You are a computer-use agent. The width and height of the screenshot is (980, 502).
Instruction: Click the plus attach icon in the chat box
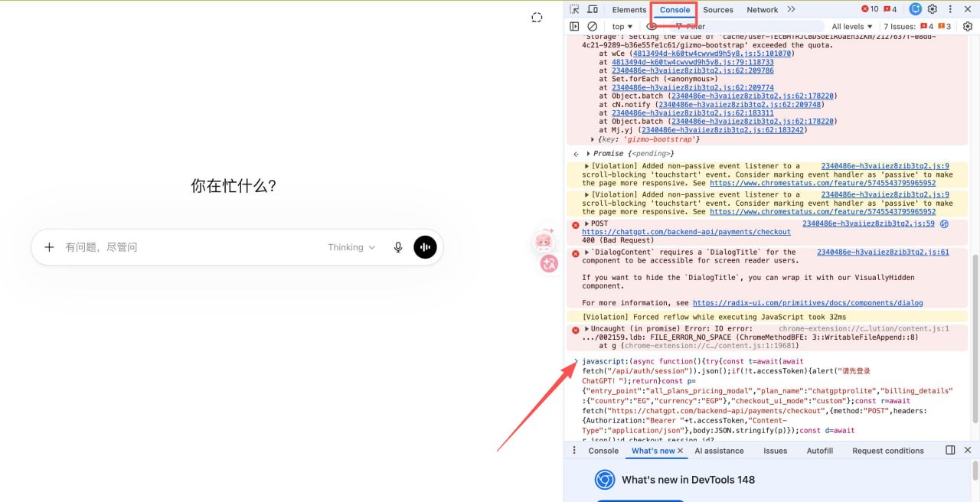49,247
